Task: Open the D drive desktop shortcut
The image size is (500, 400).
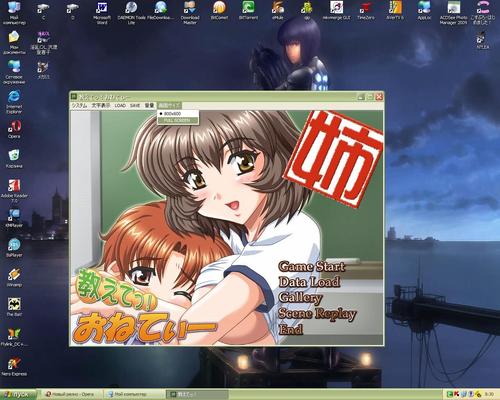Action: (x=73, y=11)
